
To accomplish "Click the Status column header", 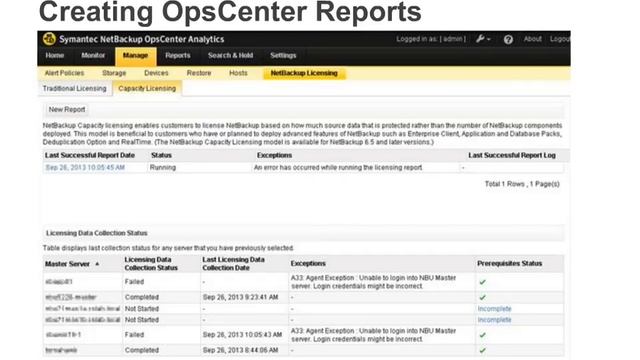I will (x=161, y=156).
